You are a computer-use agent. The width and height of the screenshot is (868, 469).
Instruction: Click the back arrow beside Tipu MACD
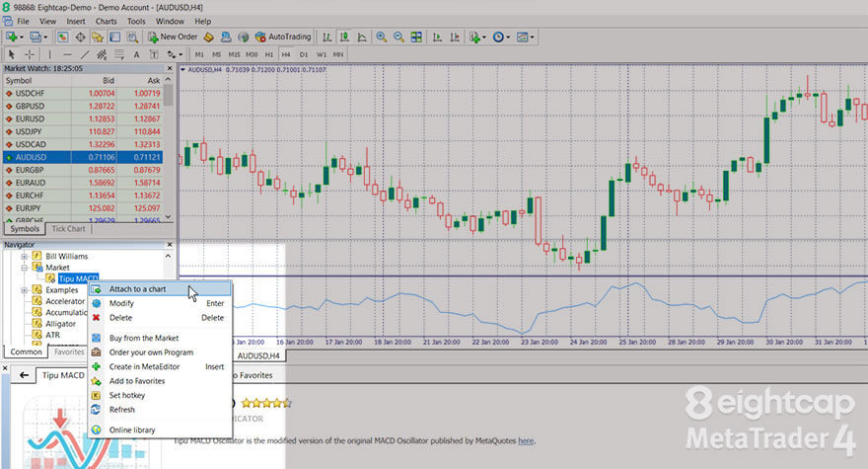coord(24,375)
